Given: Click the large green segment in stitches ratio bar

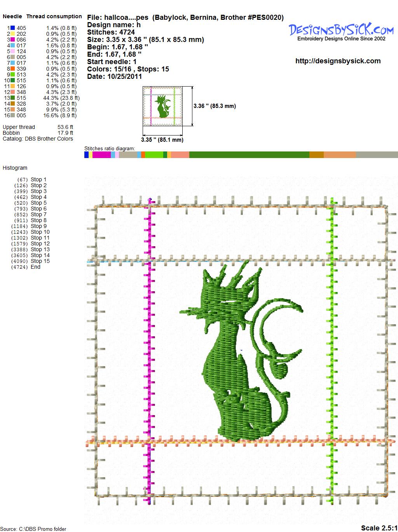Looking at the screenshot, I should 249,155.
